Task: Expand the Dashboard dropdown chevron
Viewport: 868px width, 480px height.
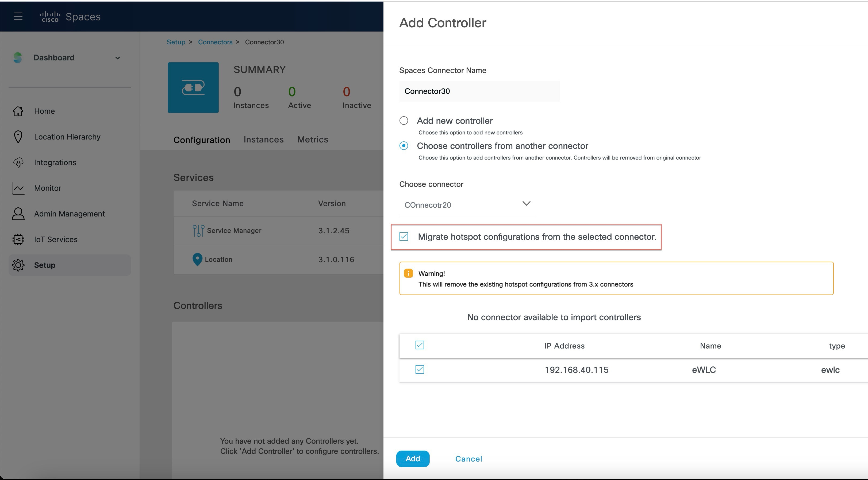Action: tap(118, 58)
